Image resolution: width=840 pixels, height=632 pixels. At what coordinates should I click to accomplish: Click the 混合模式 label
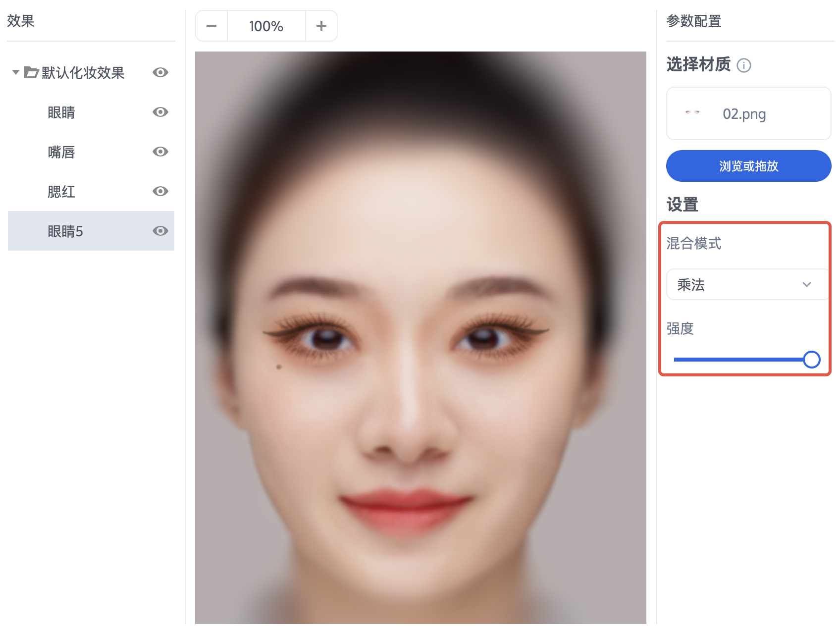[x=694, y=243]
